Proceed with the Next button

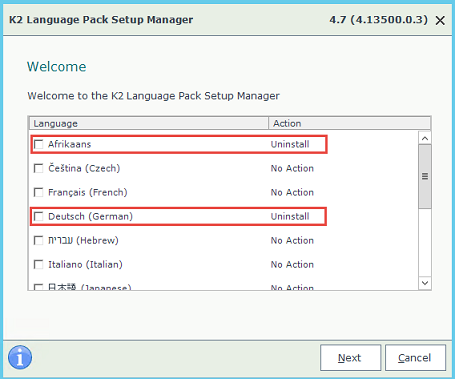(x=350, y=358)
